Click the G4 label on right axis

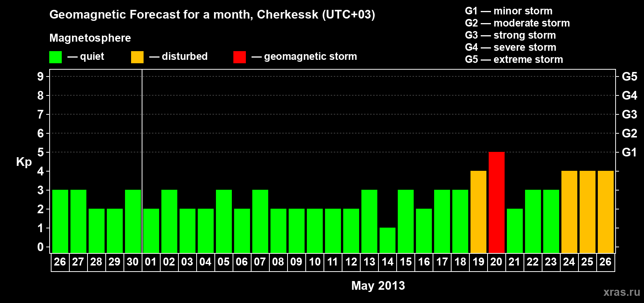tap(630, 95)
